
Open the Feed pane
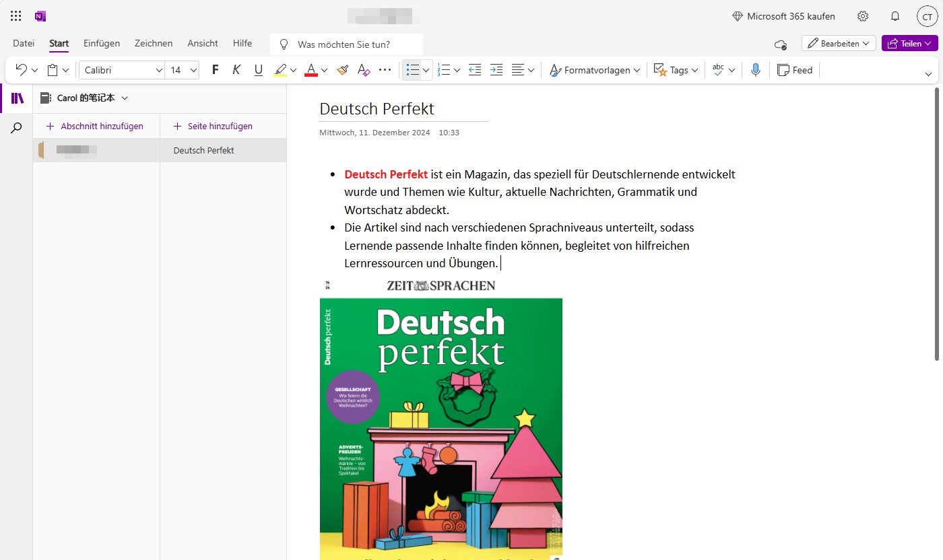(795, 70)
